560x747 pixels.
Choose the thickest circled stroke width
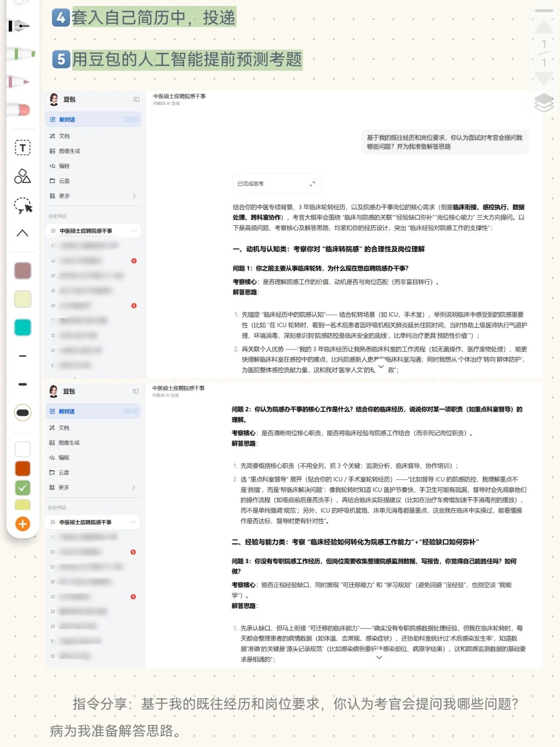[23, 413]
